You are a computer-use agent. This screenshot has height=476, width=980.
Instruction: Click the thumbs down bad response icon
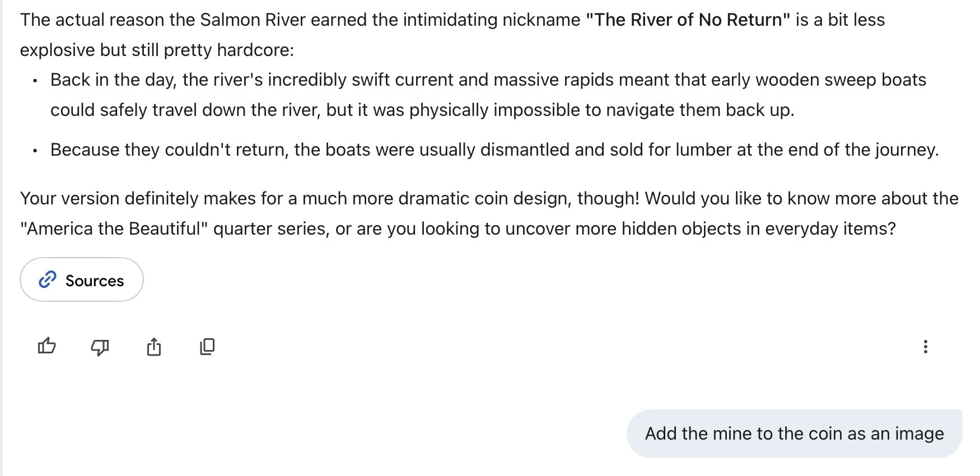pyautogui.click(x=100, y=347)
